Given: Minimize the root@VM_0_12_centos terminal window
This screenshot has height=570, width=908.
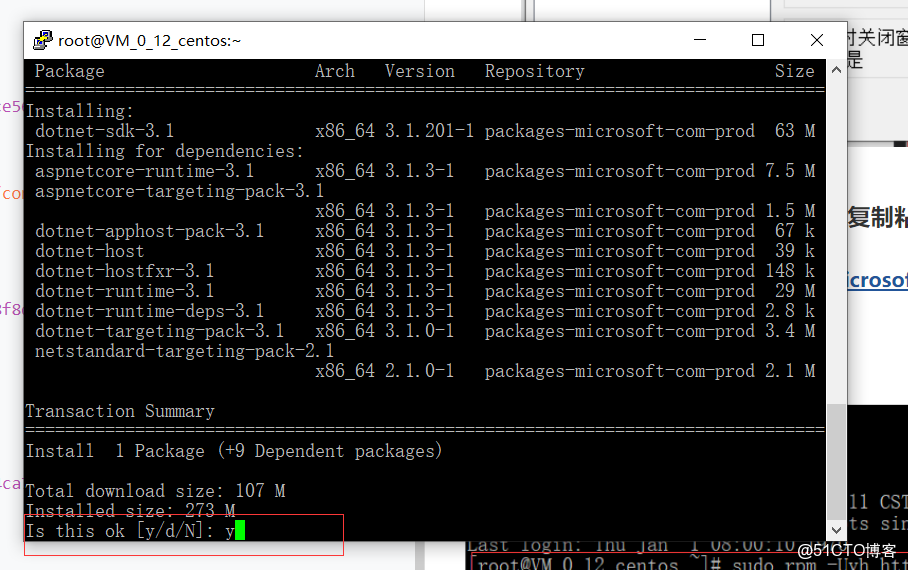Looking at the screenshot, I should (x=700, y=40).
